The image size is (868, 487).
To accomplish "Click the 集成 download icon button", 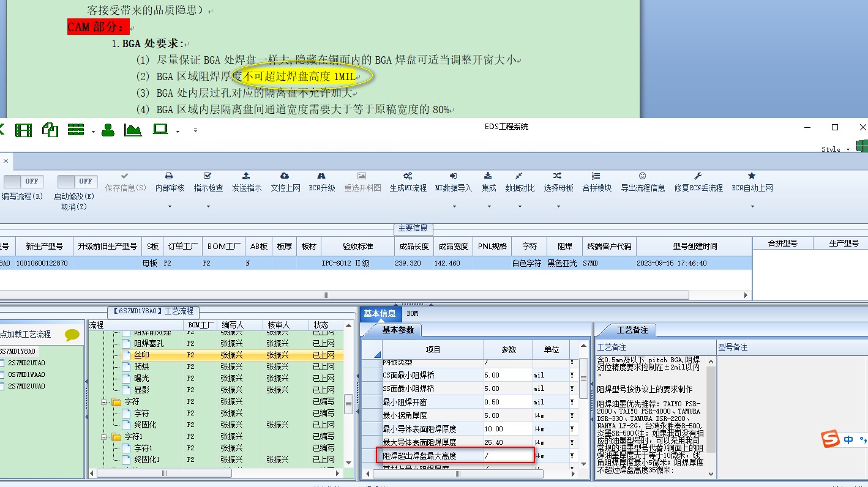I will tap(488, 182).
